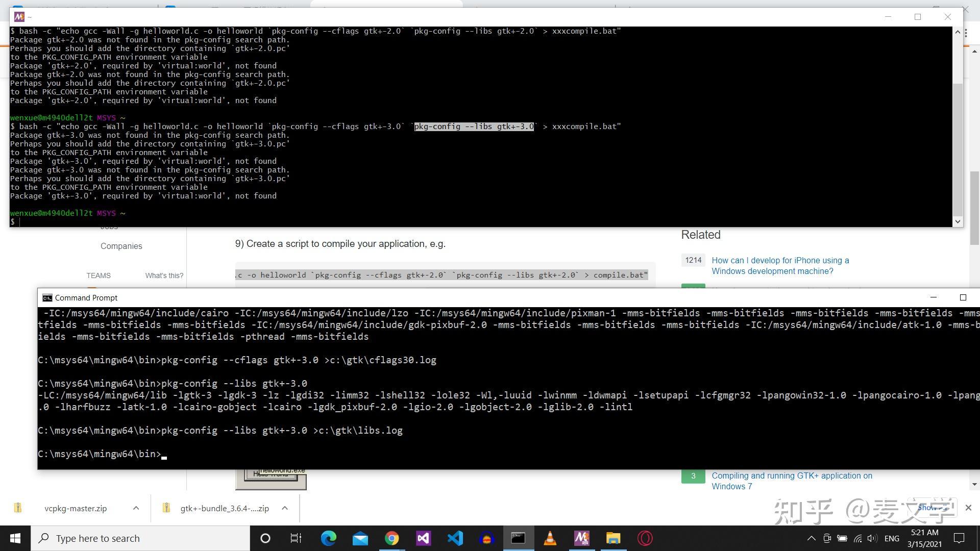Expand hidden icons in the system tray
The image size is (980, 551).
[x=811, y=538]
